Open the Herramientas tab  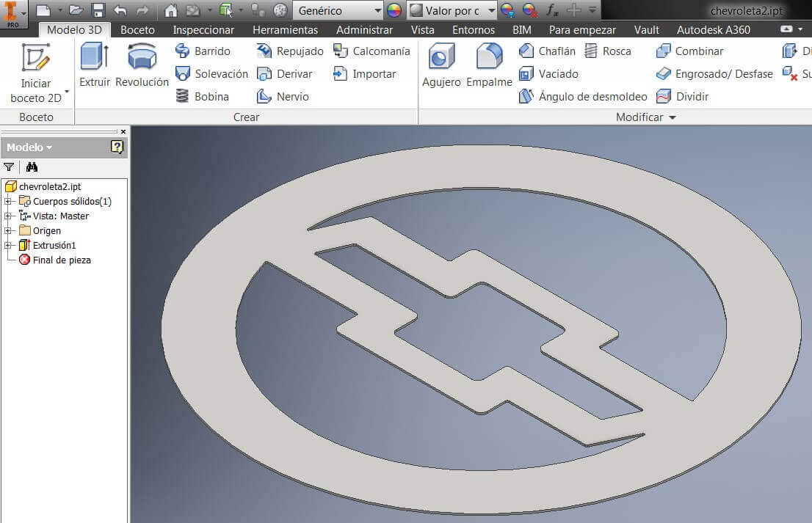(x=286, y=30)
